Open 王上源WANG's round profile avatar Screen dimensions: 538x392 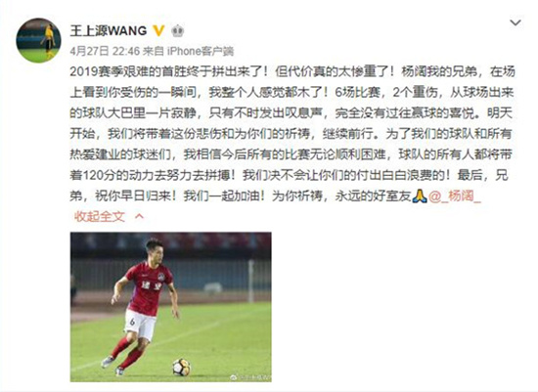point(38,40)
